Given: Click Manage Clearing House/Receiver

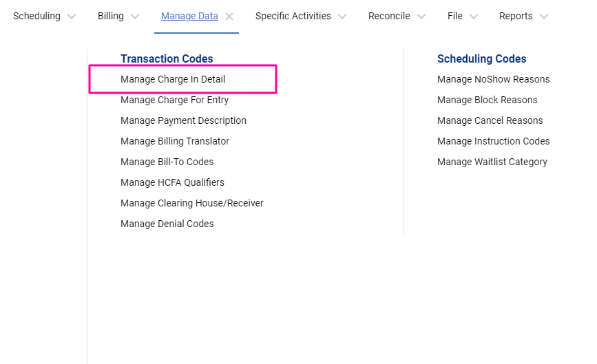Looking at the screenshot, I should coord(191,203).
